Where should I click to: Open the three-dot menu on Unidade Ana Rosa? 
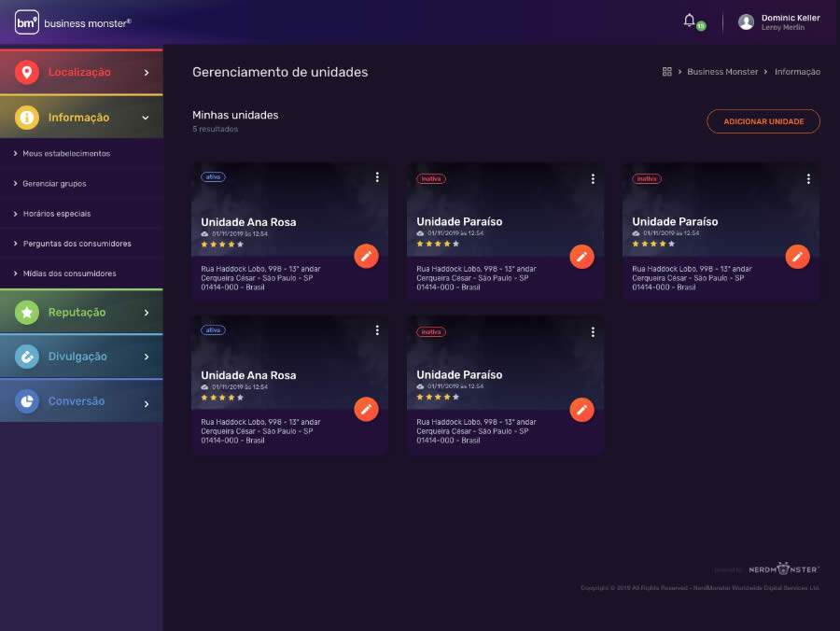tap(377, 176)
